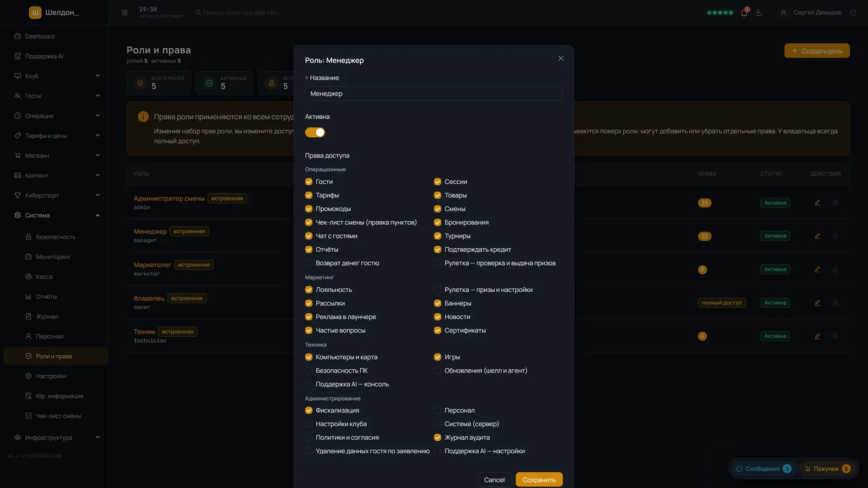Screen dimensions: 868x488
Task: Click the edit pencil icon in Владелец row
Action: (x=817, y=303)
